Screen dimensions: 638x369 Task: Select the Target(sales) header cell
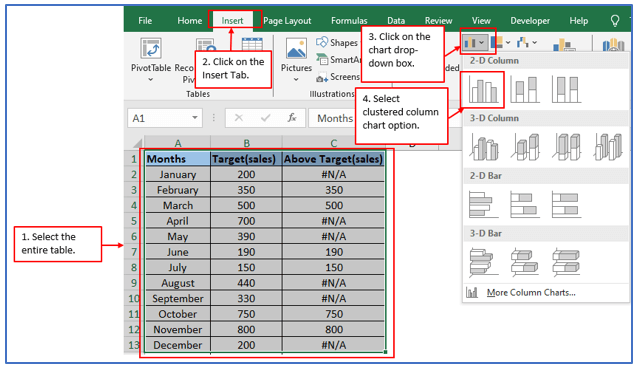[x=246, y=159]
